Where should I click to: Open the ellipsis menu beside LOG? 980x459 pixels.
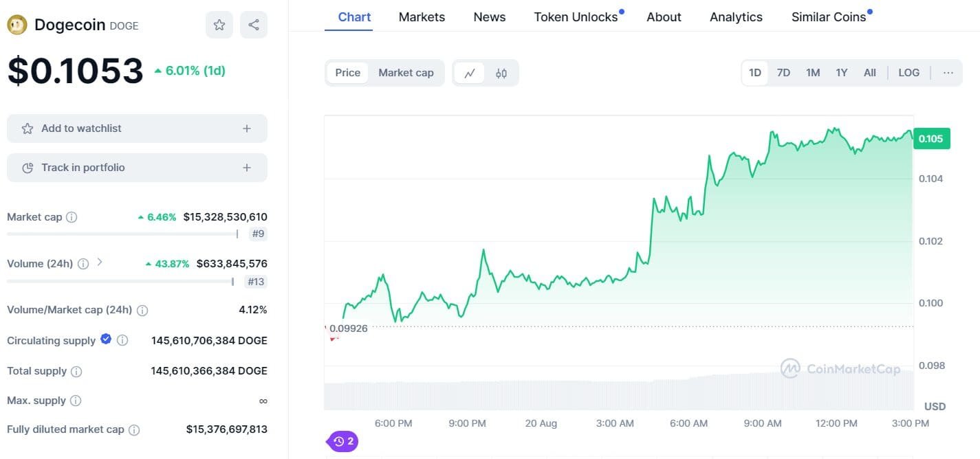click(x=948, y=72)
